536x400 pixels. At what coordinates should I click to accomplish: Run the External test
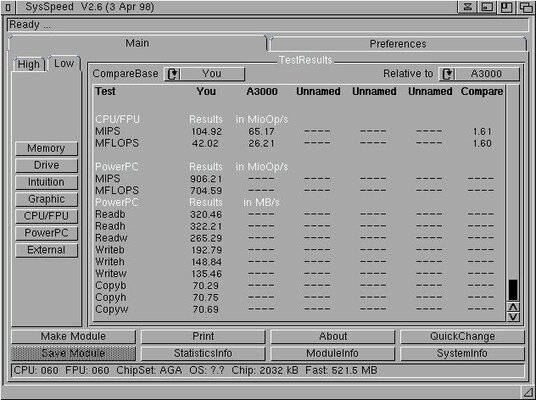46,250
